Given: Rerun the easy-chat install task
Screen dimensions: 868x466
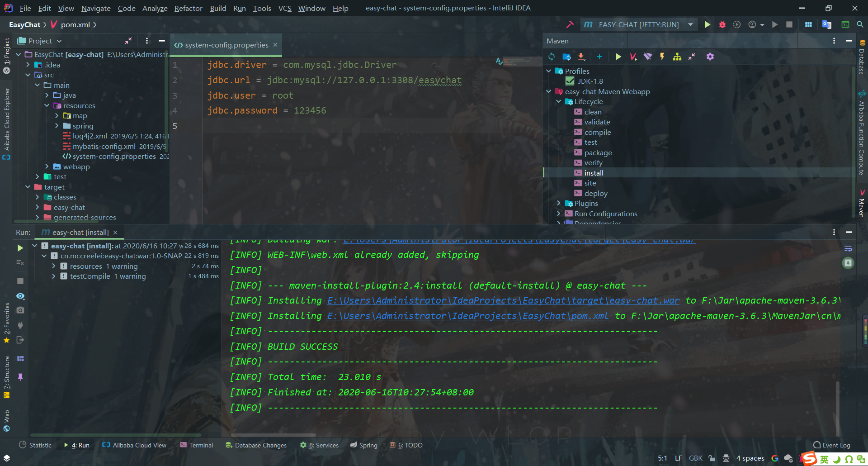Looking at the screenshot, I should [20, 248].
